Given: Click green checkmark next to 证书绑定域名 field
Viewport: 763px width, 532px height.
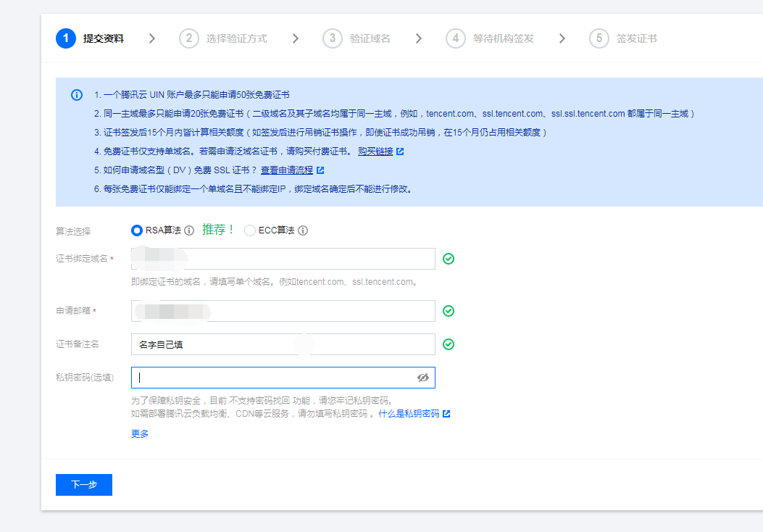Looking at the screenshot, I should click(x=449, y=259).
